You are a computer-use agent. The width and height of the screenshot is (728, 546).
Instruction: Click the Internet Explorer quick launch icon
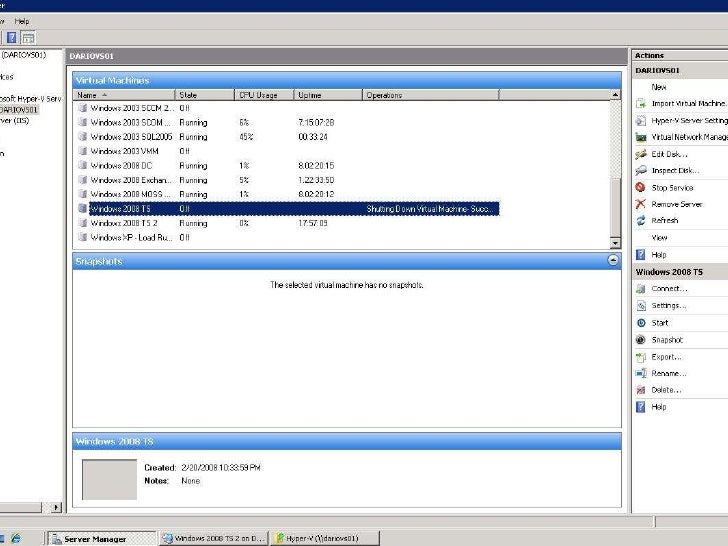pyautogui.click(x=16, y=539)
